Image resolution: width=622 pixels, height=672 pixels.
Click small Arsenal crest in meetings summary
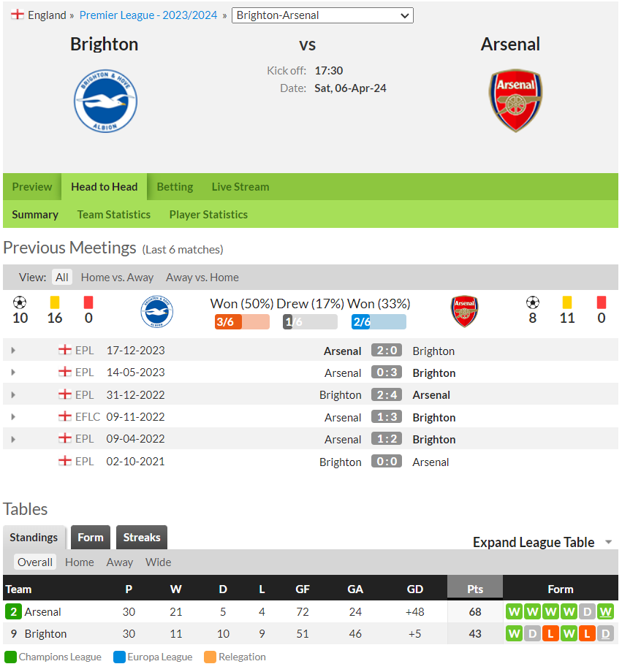click(x=464, y=311)
